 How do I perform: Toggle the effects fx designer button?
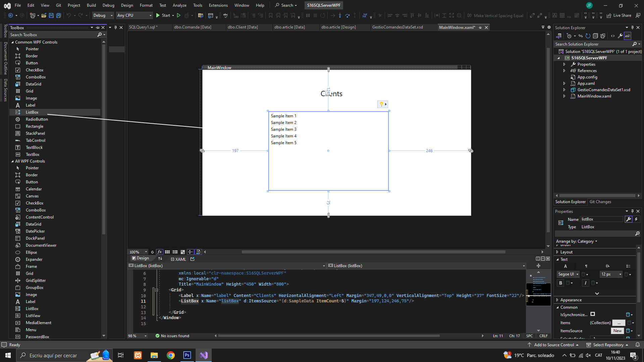159,252
